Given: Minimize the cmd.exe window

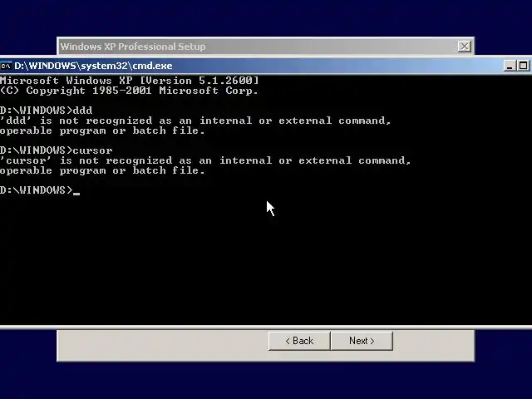Looking at the screenshot, I should click(510, 66).
